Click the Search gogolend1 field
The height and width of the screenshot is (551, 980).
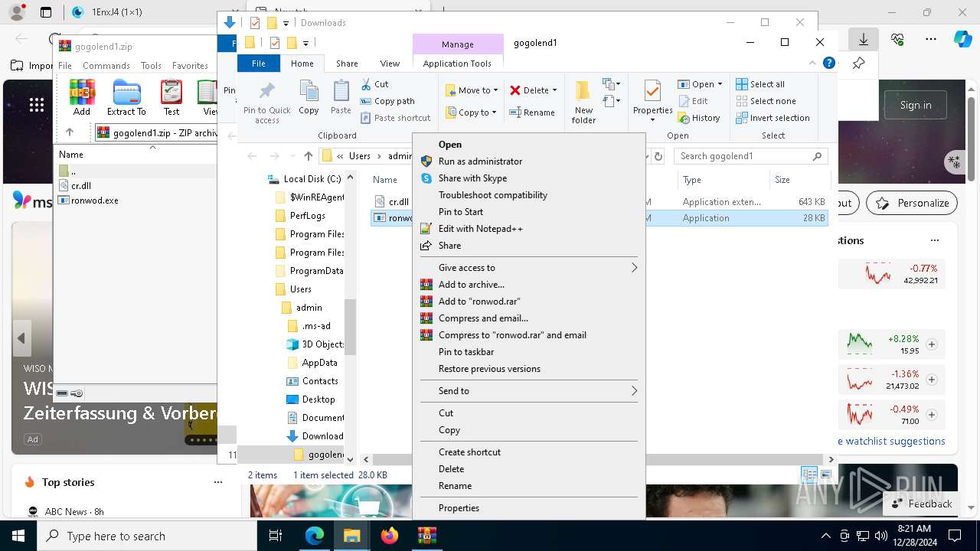tap(750, 156)
